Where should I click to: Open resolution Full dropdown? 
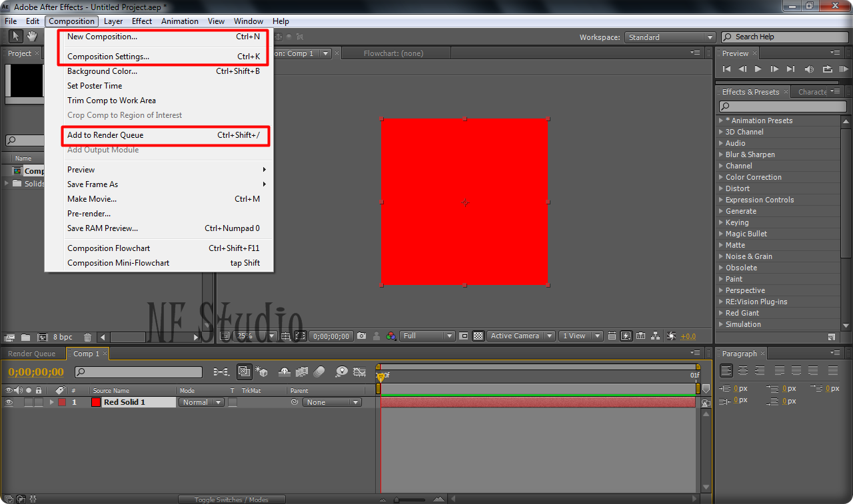(427, 336)
